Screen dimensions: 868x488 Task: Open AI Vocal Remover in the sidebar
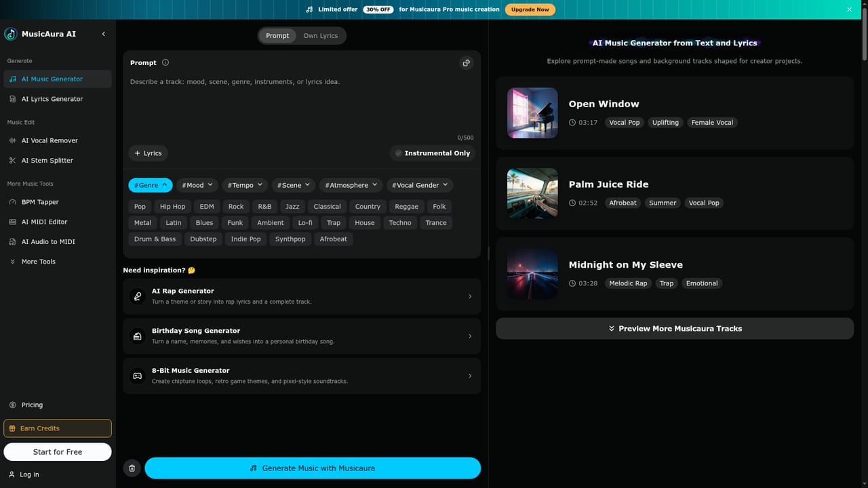(58, 140)
